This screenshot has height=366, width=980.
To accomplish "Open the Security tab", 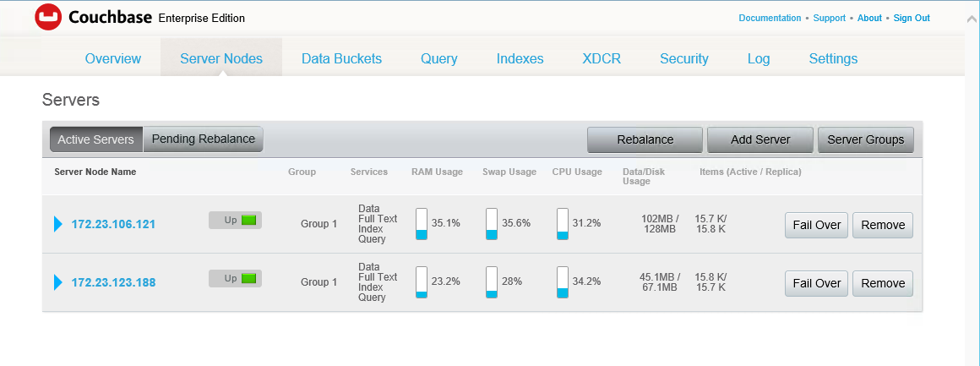I will (684, 59).
